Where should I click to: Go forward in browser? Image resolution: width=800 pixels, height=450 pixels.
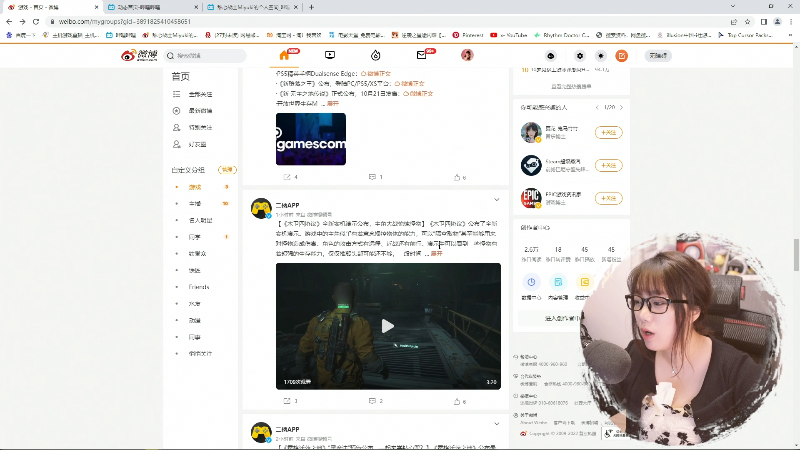click(x=22, y=21)
